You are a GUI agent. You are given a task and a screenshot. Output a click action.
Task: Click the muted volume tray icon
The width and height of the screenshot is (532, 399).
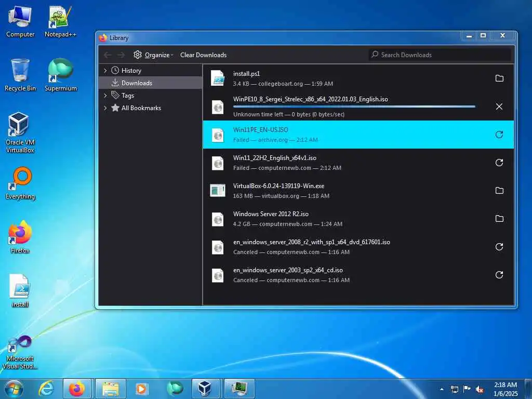click(480, 390)
